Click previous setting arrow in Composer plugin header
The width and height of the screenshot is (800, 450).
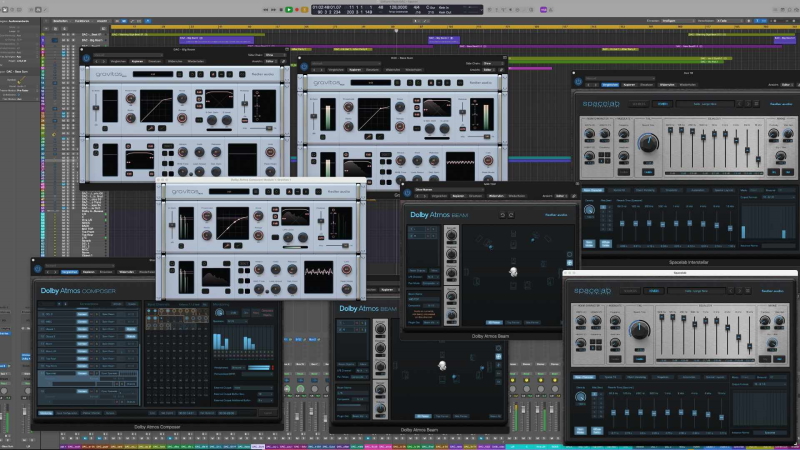[48, 272]
